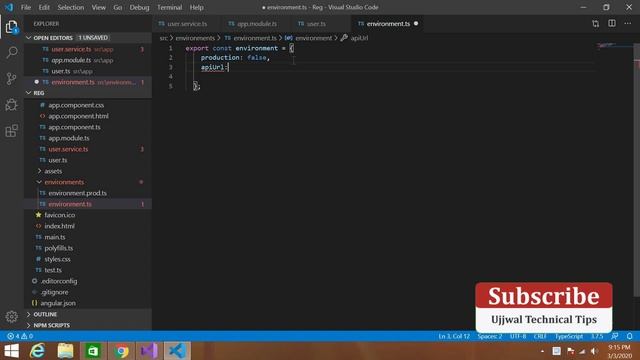640x360 pixels.
Task: Change line endings via CRLF
Action: pyautogui.click(x=540, y=336)
